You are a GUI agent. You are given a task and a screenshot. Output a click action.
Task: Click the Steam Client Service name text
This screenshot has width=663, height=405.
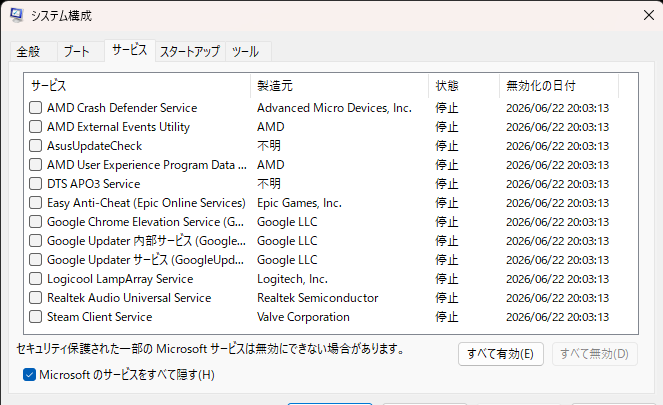point(99,317)
